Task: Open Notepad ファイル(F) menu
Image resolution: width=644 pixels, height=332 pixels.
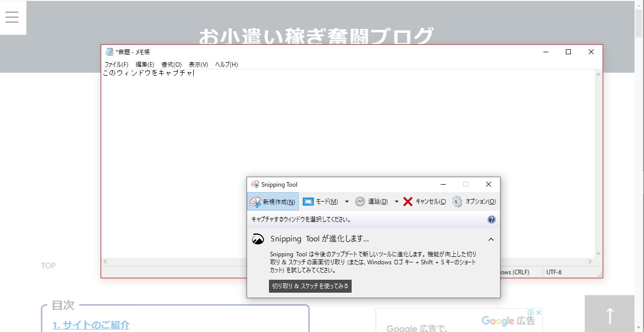Action: click(116, 65)
